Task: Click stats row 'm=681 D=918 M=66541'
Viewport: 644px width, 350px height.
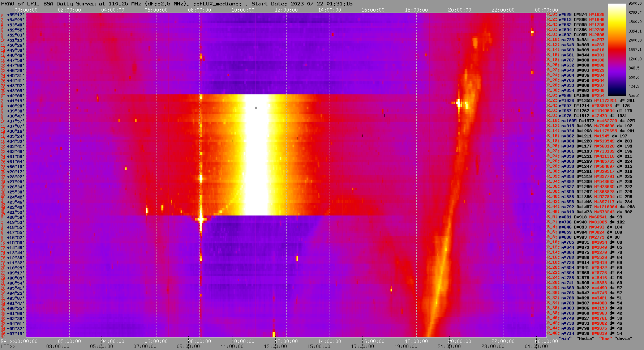Action: tap(585, 217)
